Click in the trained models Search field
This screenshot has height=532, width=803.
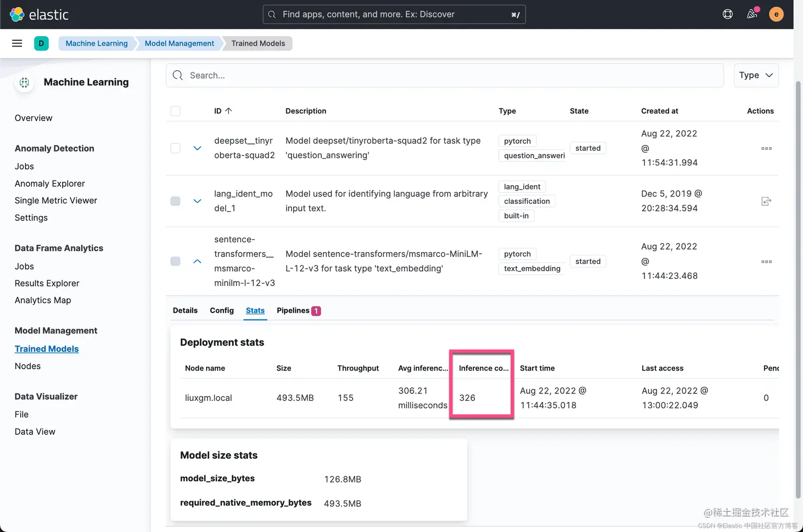[445, 75]
